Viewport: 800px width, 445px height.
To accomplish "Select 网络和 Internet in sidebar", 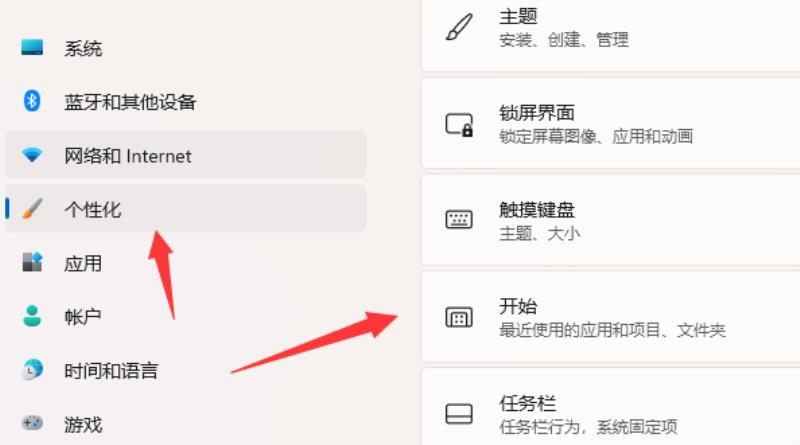I will [x=186, y=155].
